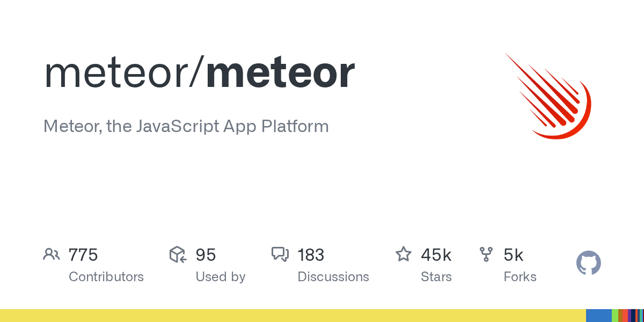
Task: Click the 'Contributors' label
Action: point(106,277)
